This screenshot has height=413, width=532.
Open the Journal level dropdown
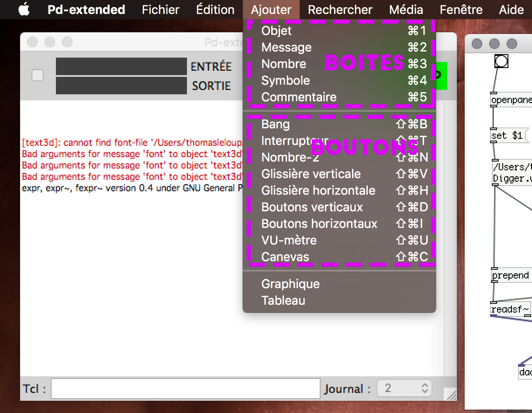click(404, 389)
